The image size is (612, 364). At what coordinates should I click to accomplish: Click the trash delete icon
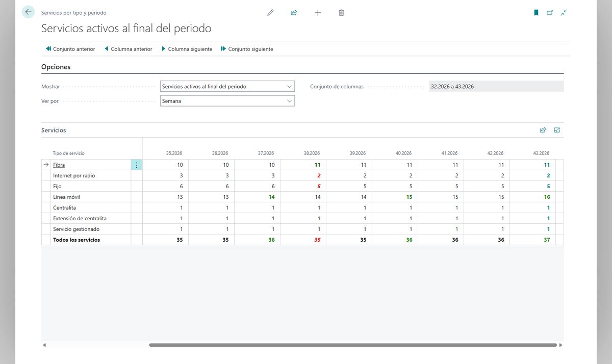coord(341,13)
